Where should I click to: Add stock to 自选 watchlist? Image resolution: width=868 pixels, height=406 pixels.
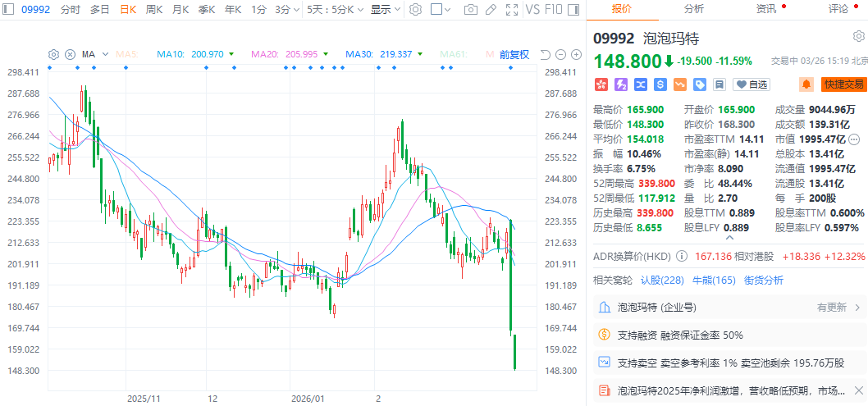(752, 84)
